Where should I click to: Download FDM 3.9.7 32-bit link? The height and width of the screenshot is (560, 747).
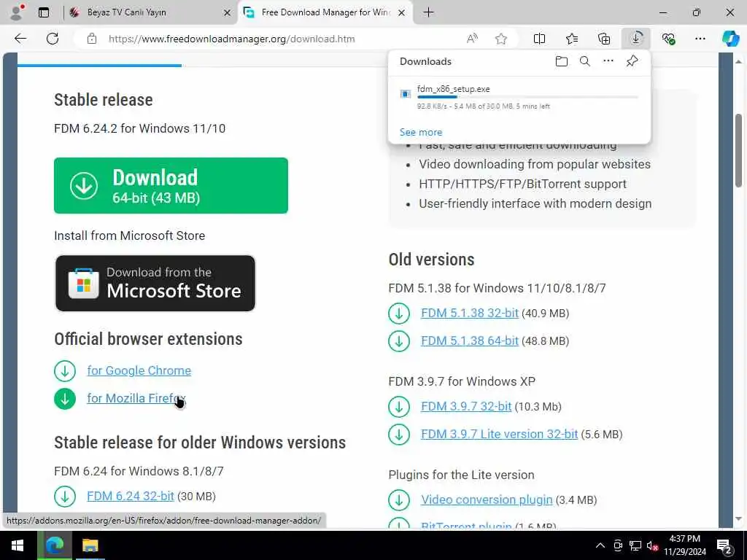[x=466, y=406]
